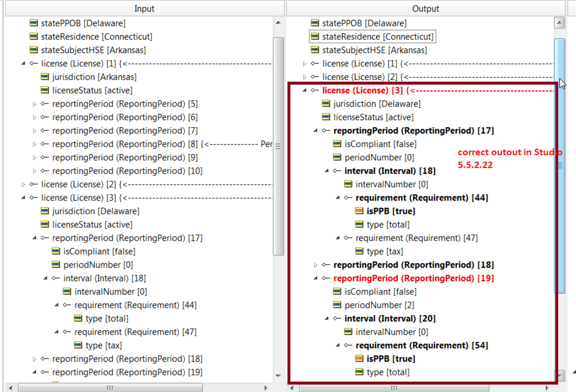The width and height of the screenshot is (576, 392).
Task: Collapse Output reportingPeriod [19] node
Action: [x=315, y=278]
